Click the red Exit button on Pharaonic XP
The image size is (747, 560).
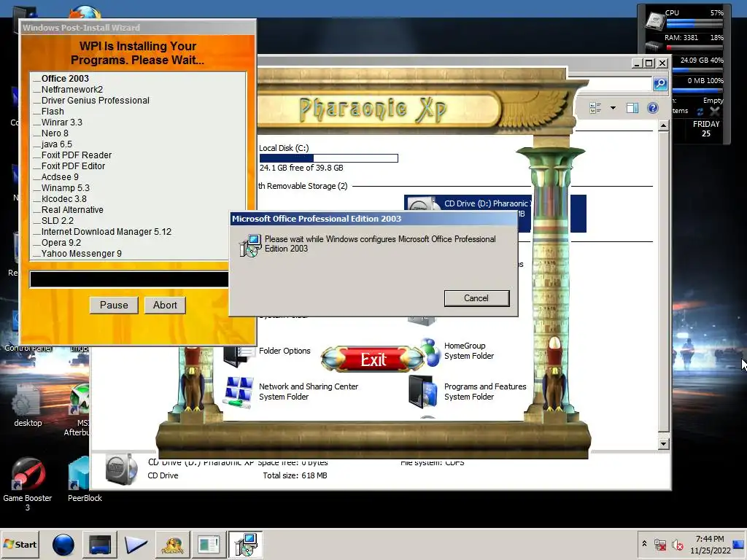point(373,359)
